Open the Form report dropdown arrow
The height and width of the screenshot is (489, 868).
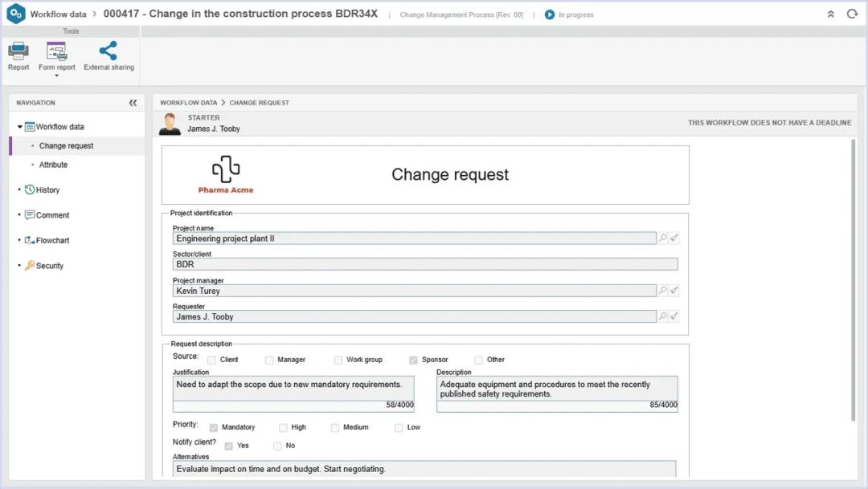[56, 76]
